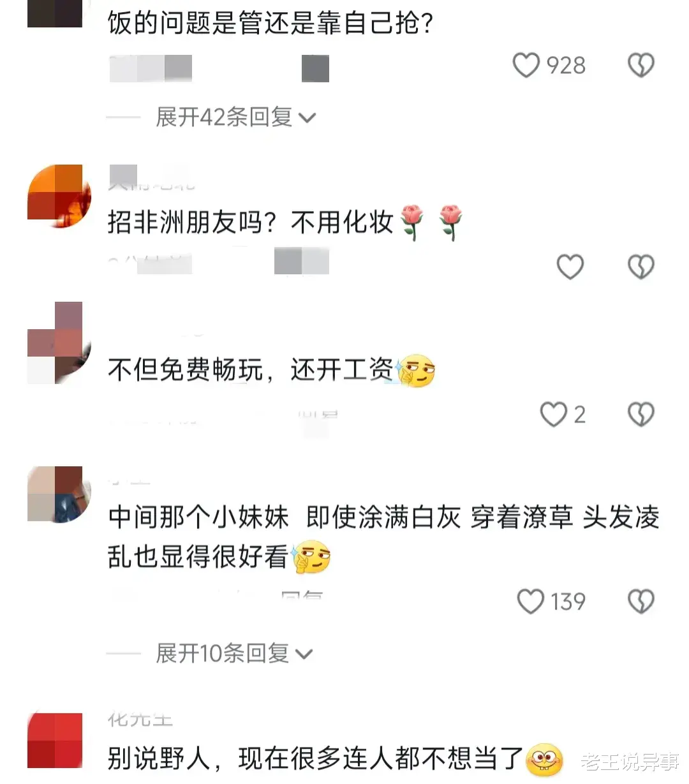The height and width of the screenshot is (784, 689).
Task: Dislike the 中间那个小妹妹 comment
Action: click(641, 601)
